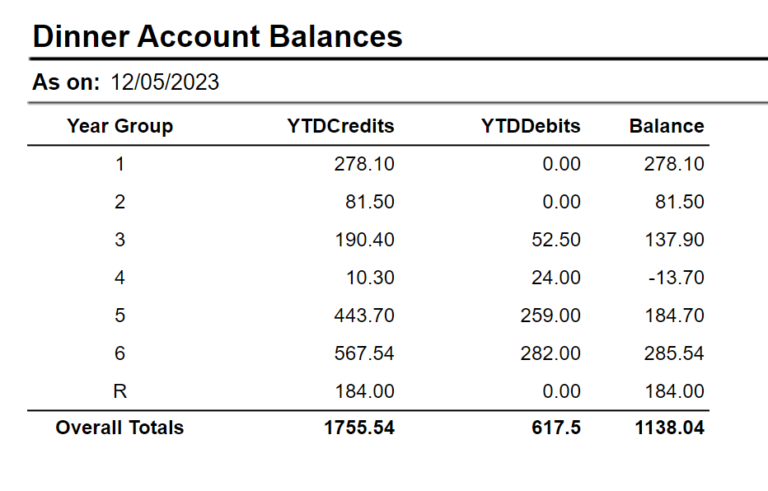Click the Overall Totals label
The image size is (768, 491).
(x=119, y=428)
